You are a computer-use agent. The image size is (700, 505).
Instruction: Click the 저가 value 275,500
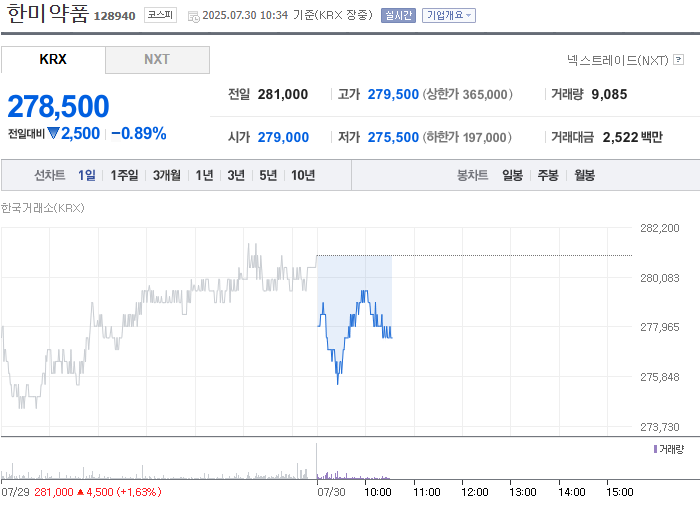tap(393, 137)
